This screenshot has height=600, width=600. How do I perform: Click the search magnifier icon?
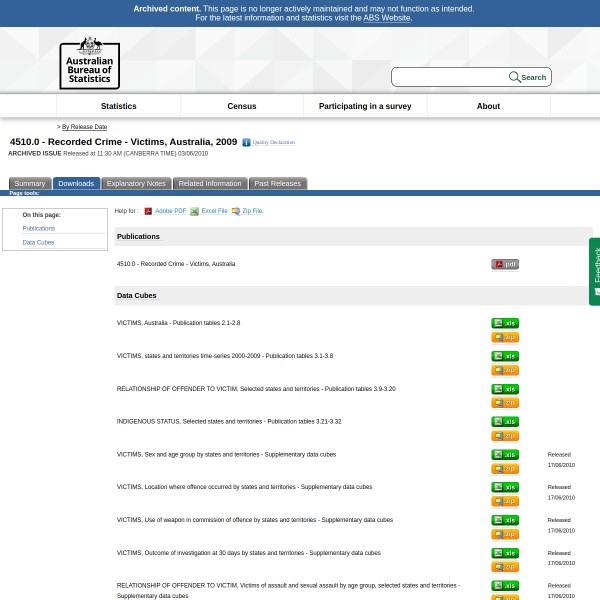(x=514, y=77)
